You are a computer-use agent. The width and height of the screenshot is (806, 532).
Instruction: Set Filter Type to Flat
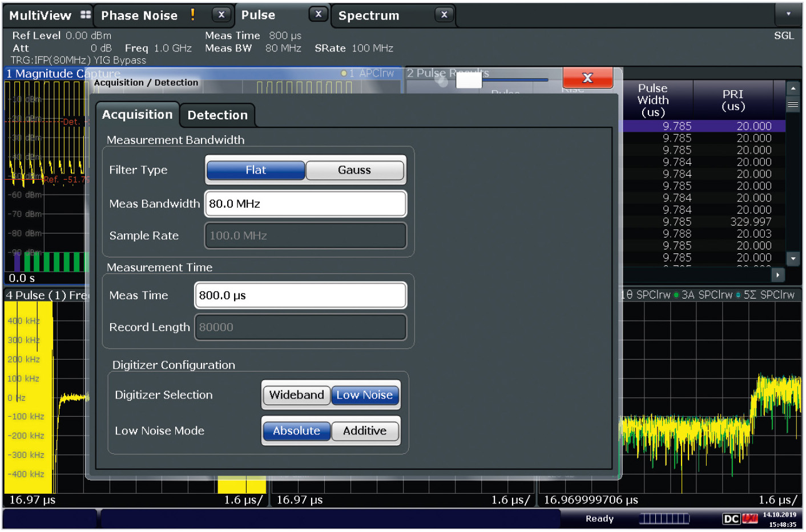pyautogui.click(x=256, y=170)
